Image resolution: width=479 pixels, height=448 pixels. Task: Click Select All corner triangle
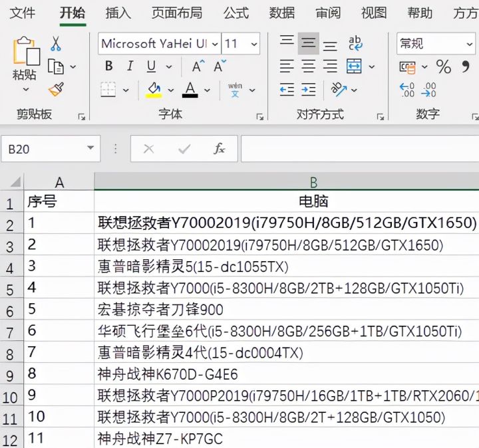point(15,181)
